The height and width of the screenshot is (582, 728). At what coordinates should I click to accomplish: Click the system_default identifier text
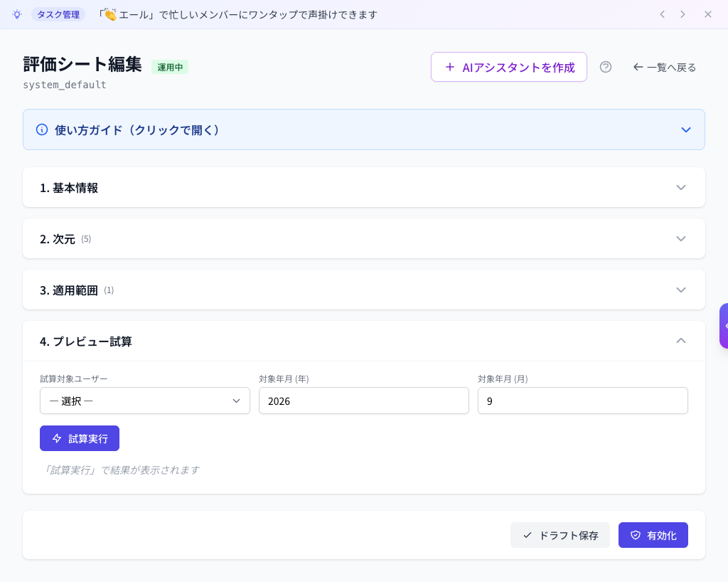[x=65, y=85]
